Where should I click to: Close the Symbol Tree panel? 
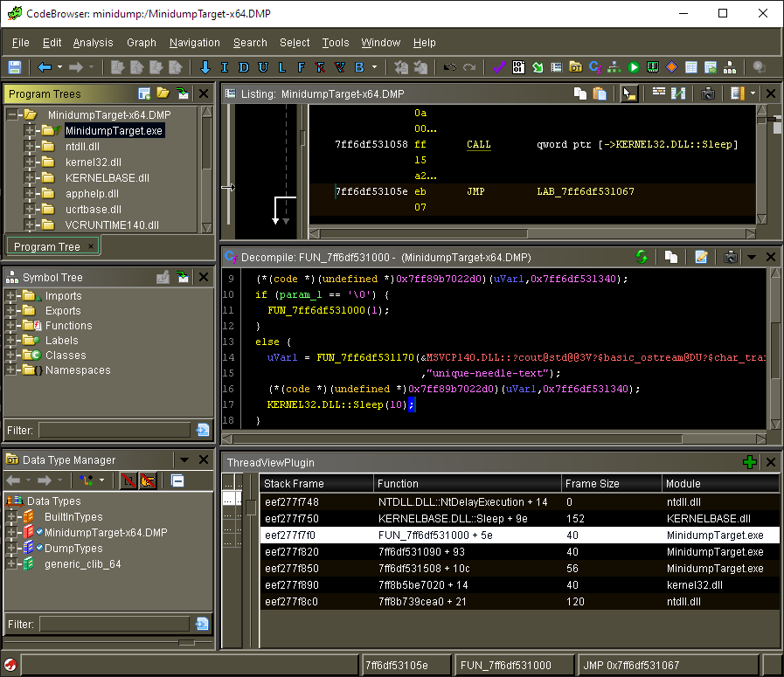(x=204, y=277)
